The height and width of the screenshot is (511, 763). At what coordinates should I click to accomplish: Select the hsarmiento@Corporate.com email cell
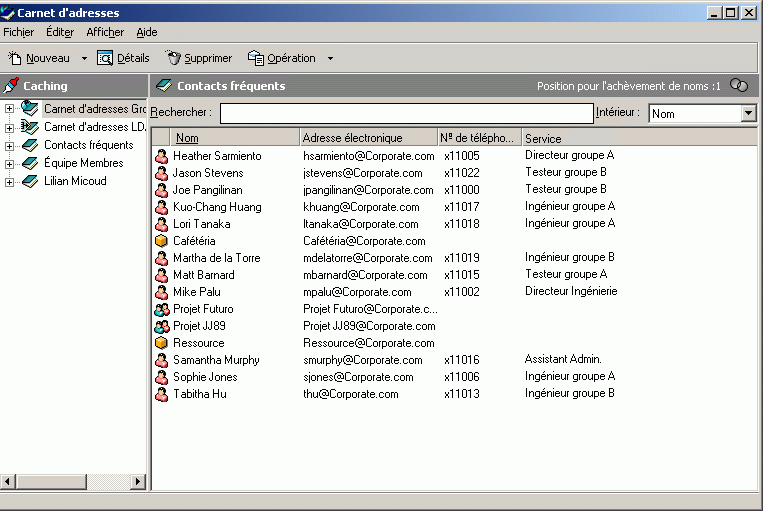coord(369,156)
